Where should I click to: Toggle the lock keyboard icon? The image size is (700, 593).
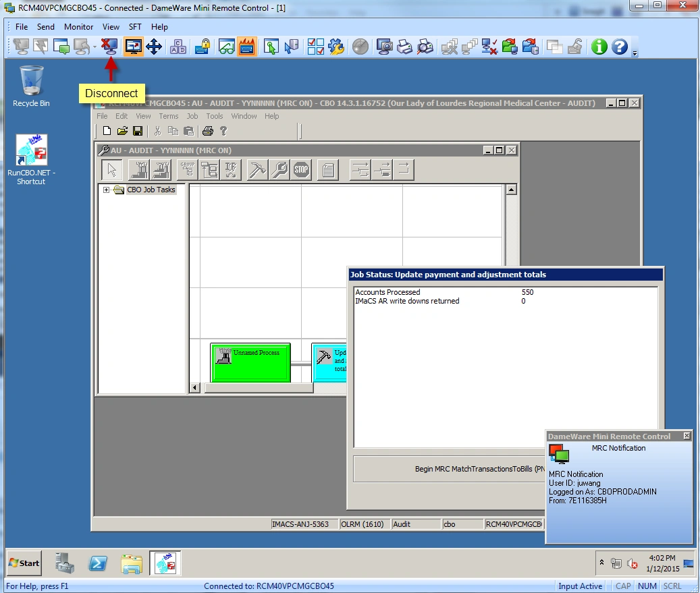(203, 47)
